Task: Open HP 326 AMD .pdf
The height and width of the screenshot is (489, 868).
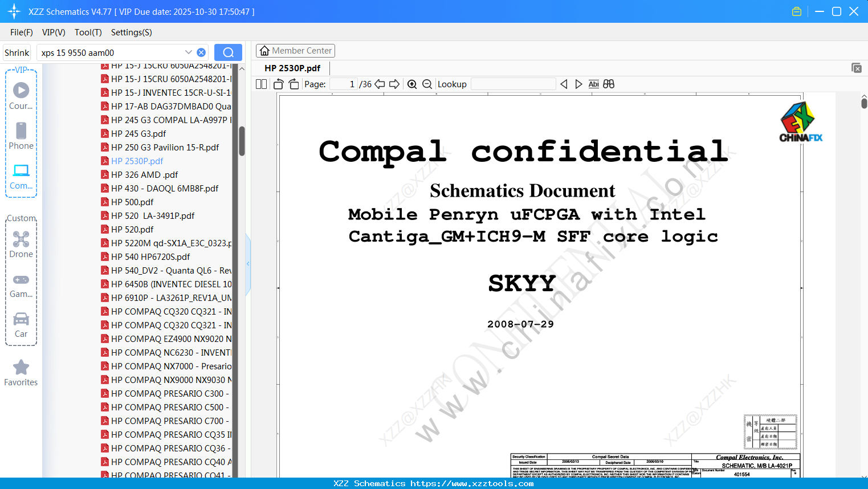Action: pos(145,174)
